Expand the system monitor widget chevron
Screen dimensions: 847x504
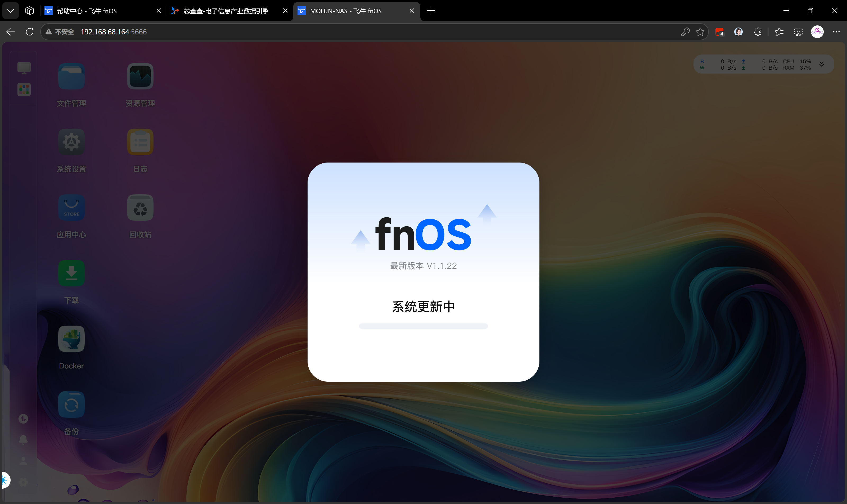click(822, 64)
